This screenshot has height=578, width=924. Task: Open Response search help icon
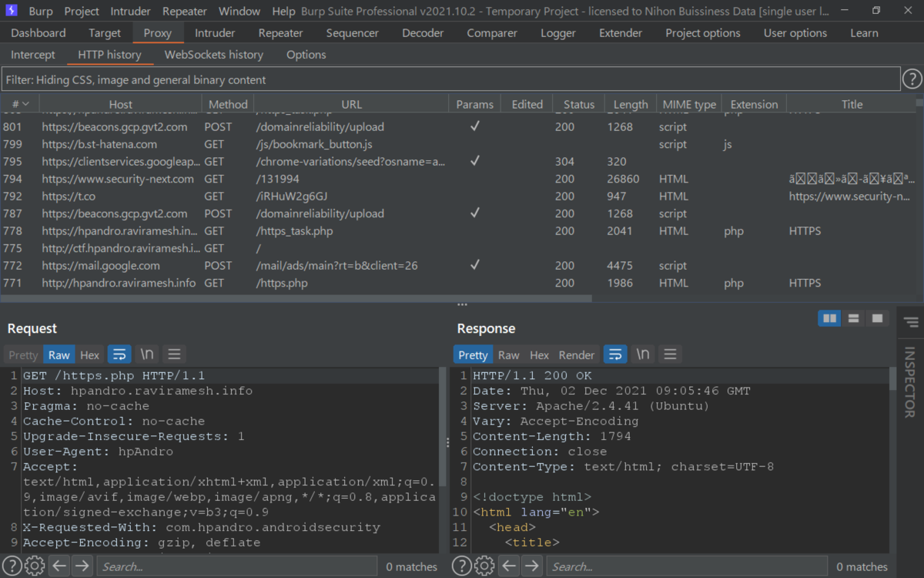point(461,566)
